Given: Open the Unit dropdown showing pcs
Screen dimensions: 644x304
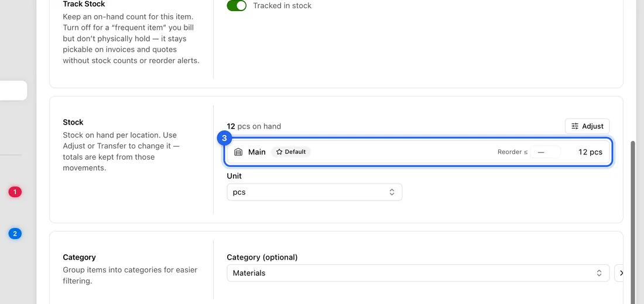Looking at the screenshot, I should tap(314, 192).
